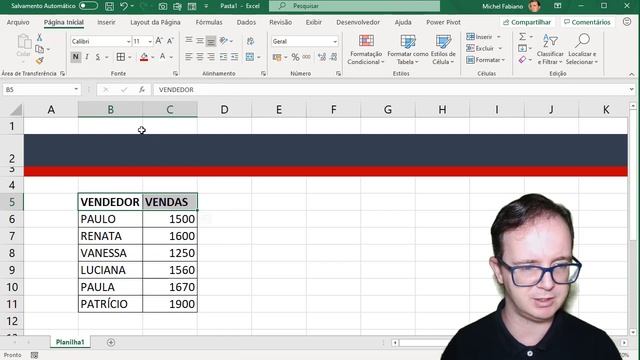Switch to the Layout da Página tab
The height and width of the screenshot is (360, 640).
point(155,22)
